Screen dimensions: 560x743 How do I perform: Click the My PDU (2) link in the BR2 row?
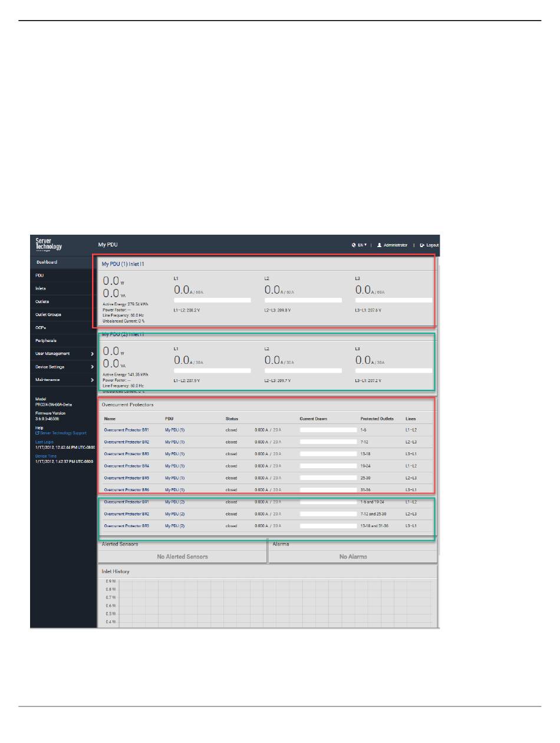[x=175, y=514]
